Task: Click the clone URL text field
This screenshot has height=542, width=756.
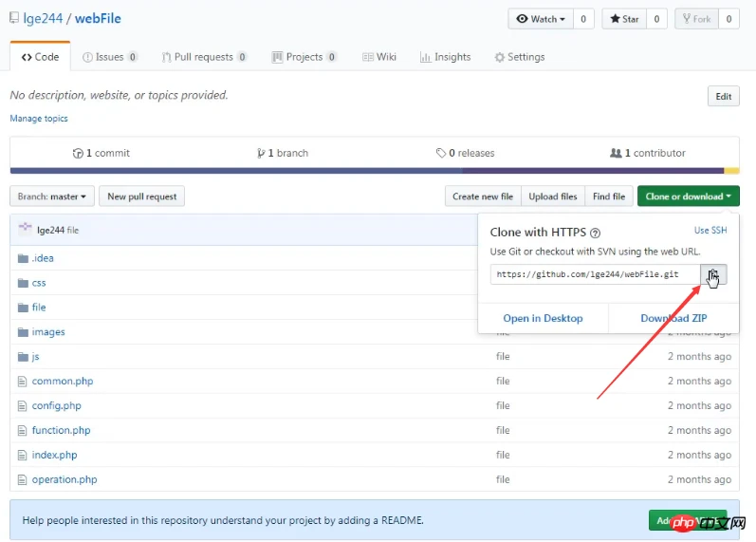Action: pyautogui.click(x=595, y=274)
